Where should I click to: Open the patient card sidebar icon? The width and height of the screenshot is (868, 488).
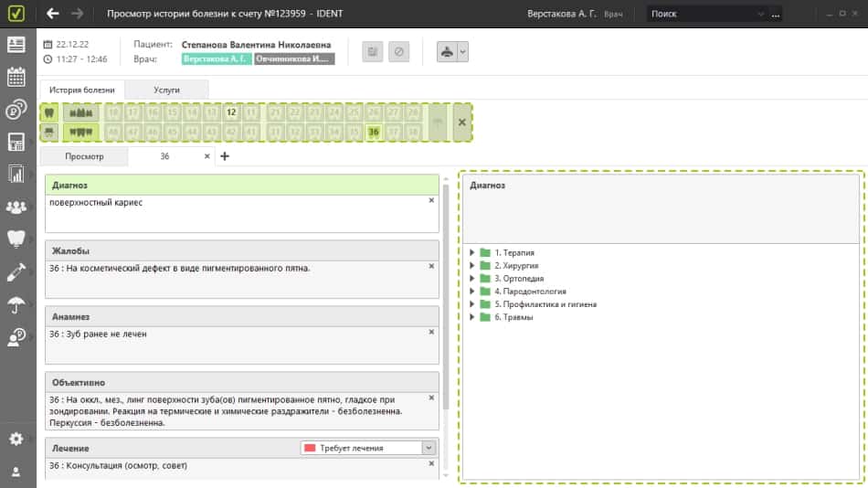coord(16,44)
